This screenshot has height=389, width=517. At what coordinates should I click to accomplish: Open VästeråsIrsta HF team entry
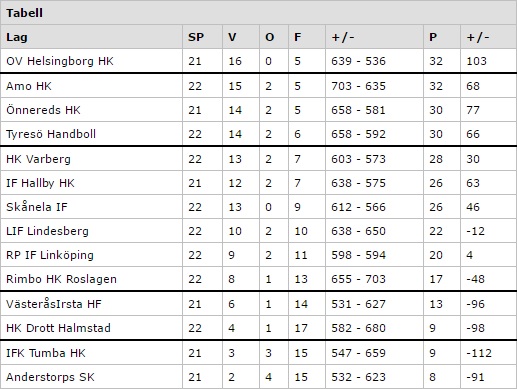tap(54, 304)
